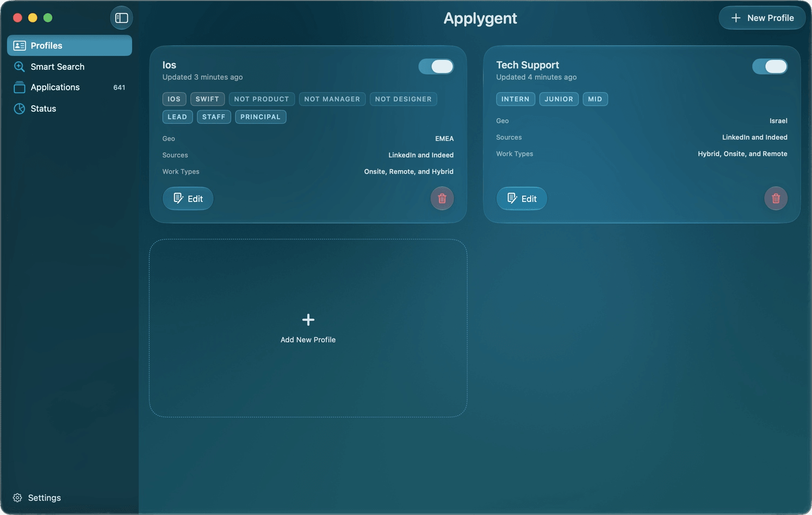Viewport: 812px width, 515px height.
Task: Click the Israel geo value
Action: click(x=778, y=121)
